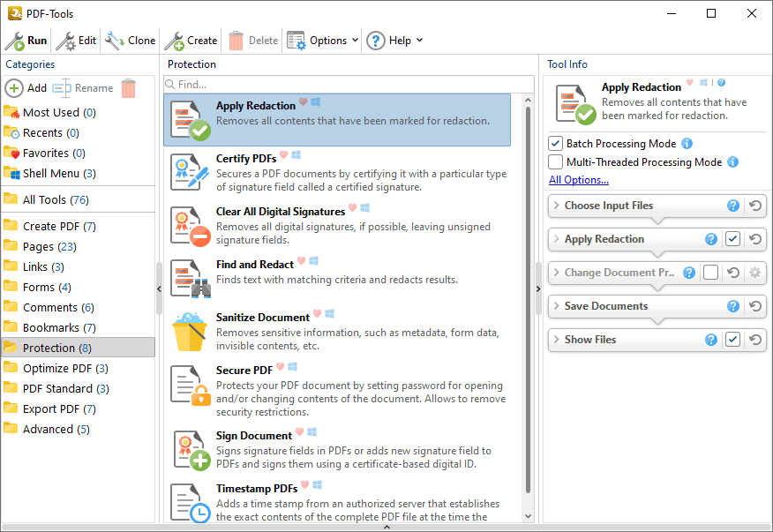Select Find and Redact tool icon
The image size is (773, 532).
191,279
